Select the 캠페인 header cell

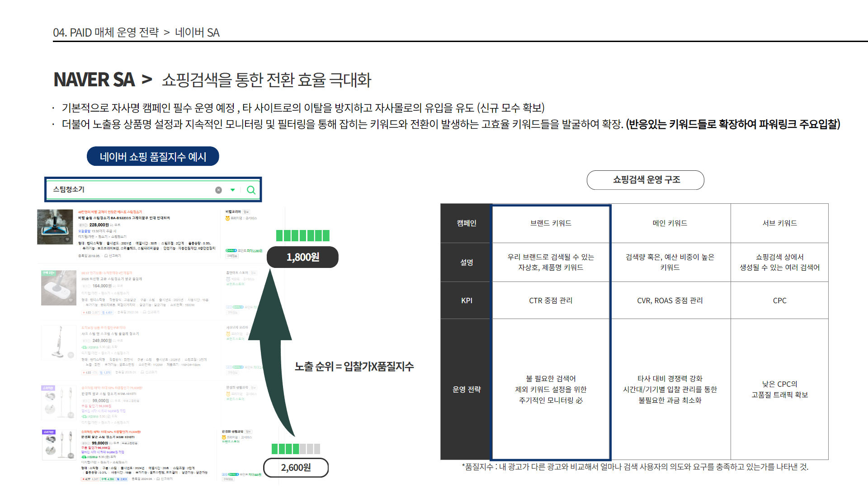466,223
